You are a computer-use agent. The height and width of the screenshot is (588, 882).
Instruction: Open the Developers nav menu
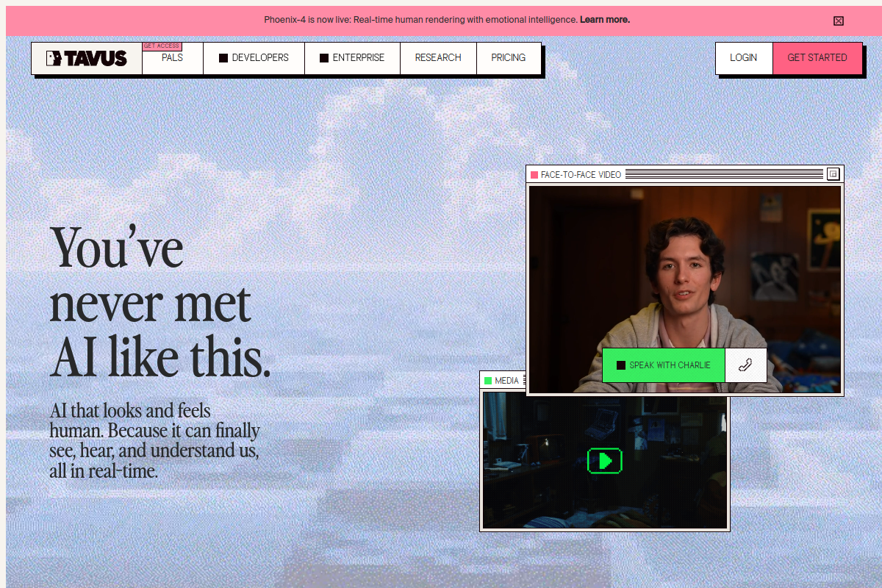pos(254,58)
